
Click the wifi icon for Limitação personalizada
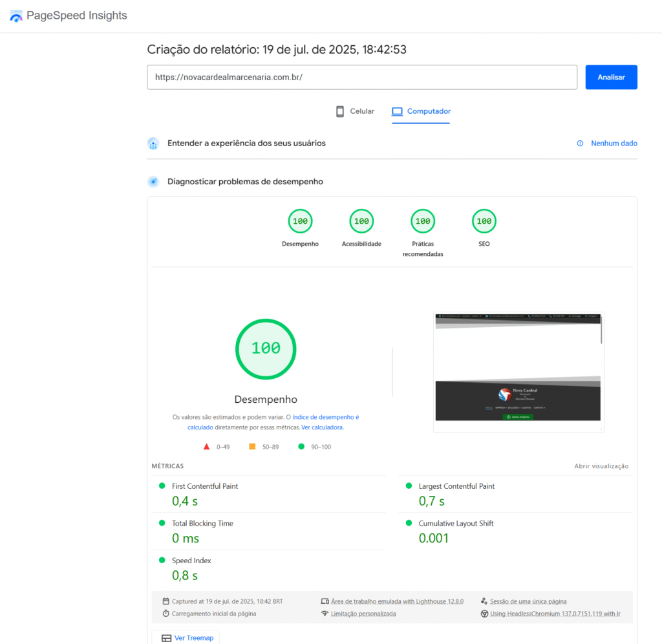pos(325,614)
